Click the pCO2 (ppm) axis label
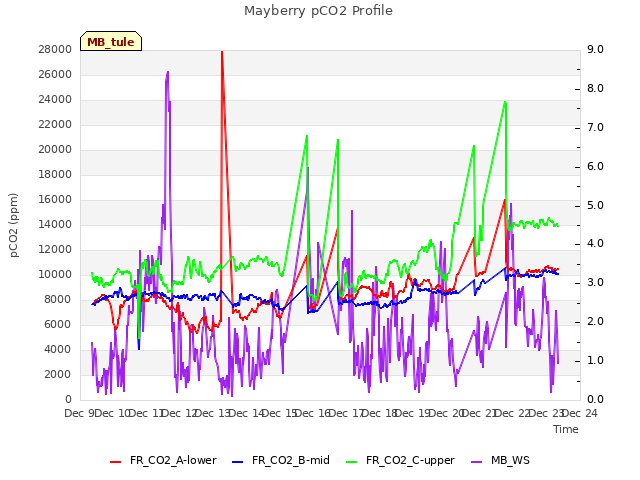The image size is (640, 480). coord(14,225)
